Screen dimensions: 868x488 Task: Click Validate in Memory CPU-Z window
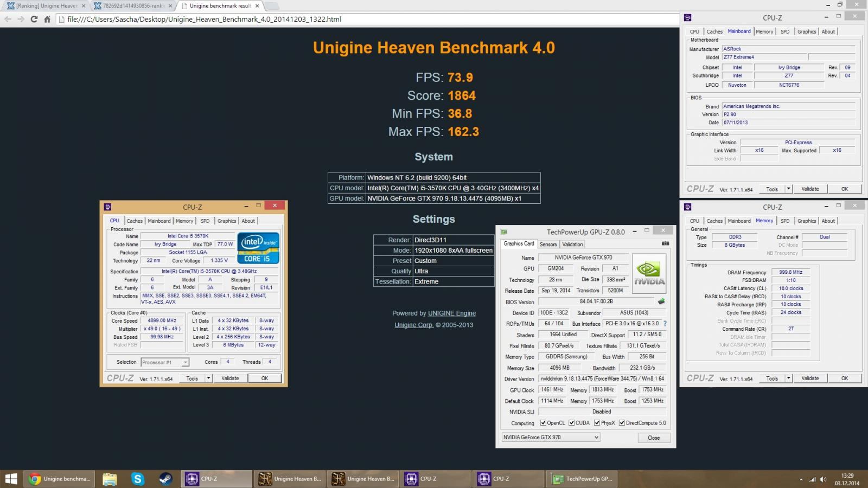810,378
